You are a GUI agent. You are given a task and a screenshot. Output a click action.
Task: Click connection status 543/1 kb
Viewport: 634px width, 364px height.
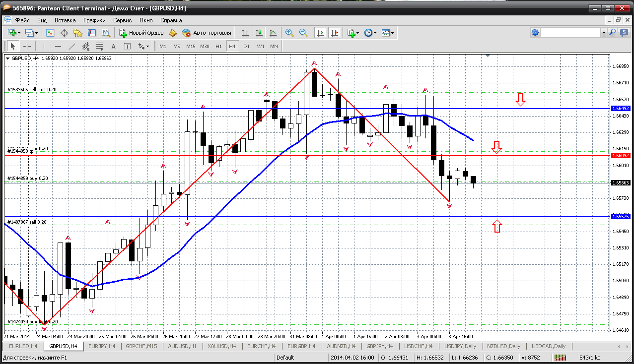coord(589,358)
